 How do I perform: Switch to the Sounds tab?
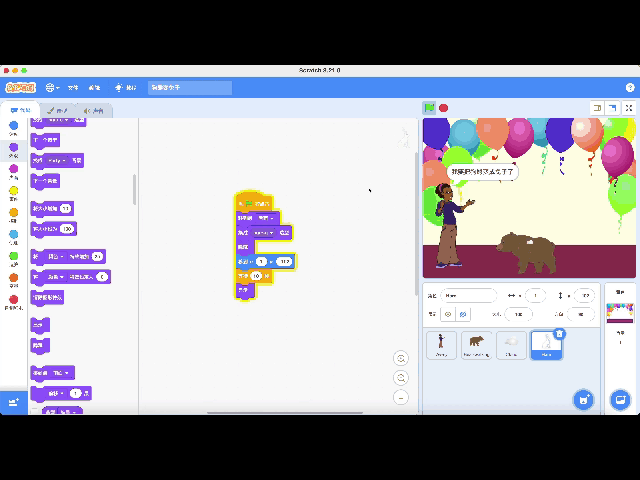click(93, 110)
